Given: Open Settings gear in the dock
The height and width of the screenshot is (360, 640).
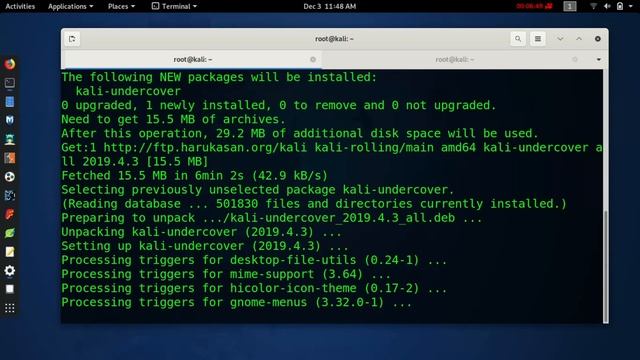Looking at the screenshot, I should [10, 271].
